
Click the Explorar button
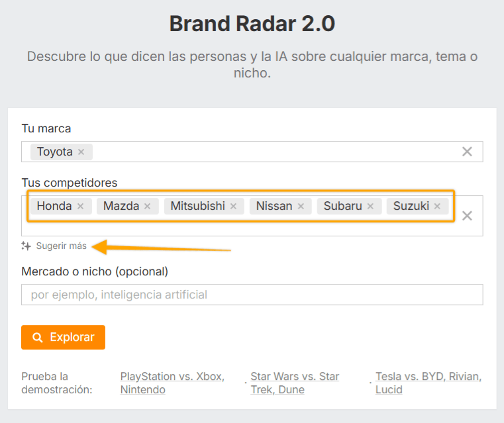[64, 337]
